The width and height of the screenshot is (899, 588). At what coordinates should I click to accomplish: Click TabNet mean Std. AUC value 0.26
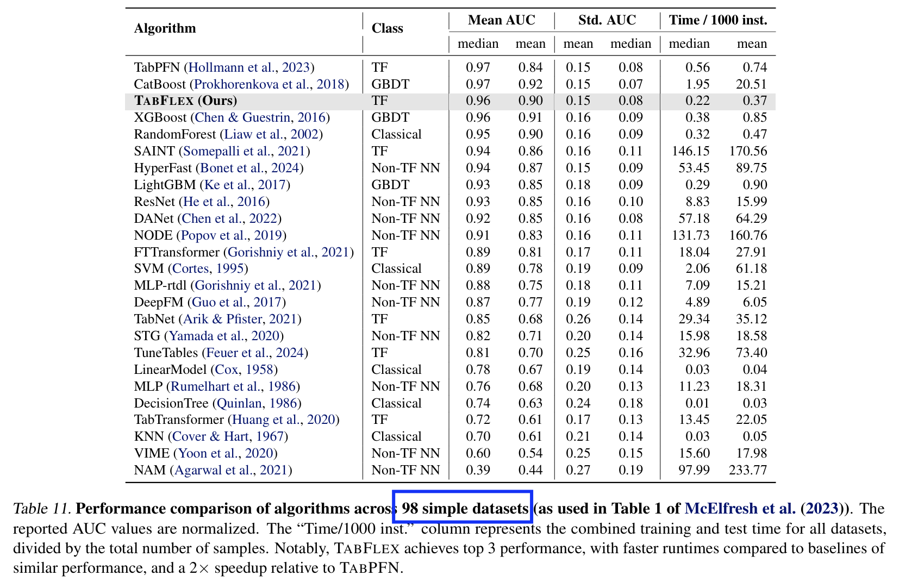click(x=578, y=319)
